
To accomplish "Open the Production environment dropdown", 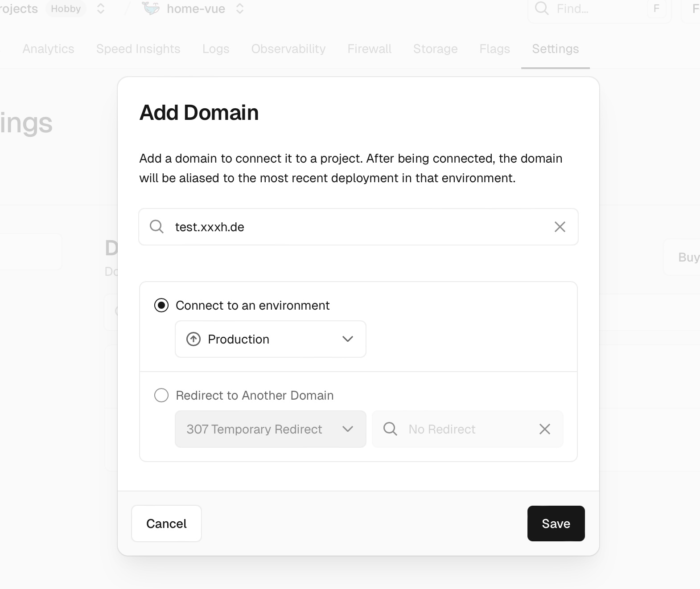I will tap(271, 339).
